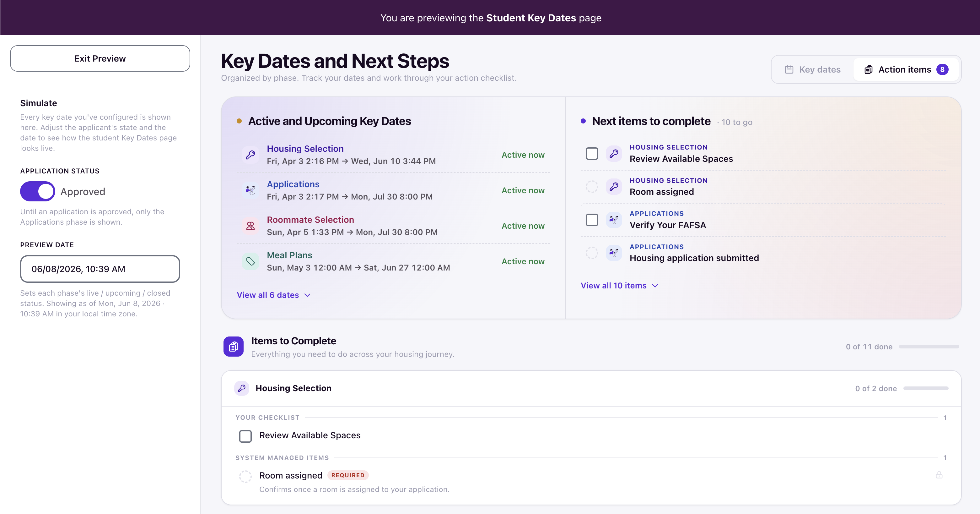Click icon beside Verify Your FAFSA item
The width and height of the screenshot is (980, 514).
pos(614,220)
